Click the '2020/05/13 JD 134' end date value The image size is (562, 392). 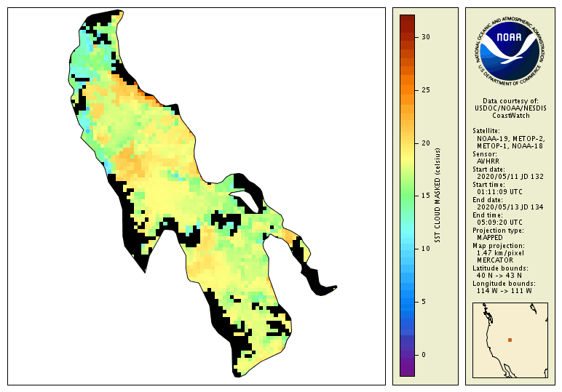click(510, 207)
